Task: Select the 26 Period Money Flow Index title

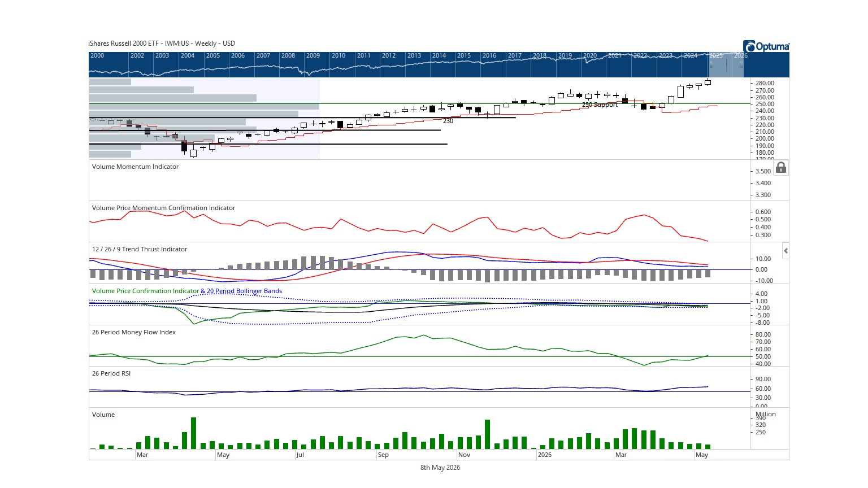Action: click(133, 332)
